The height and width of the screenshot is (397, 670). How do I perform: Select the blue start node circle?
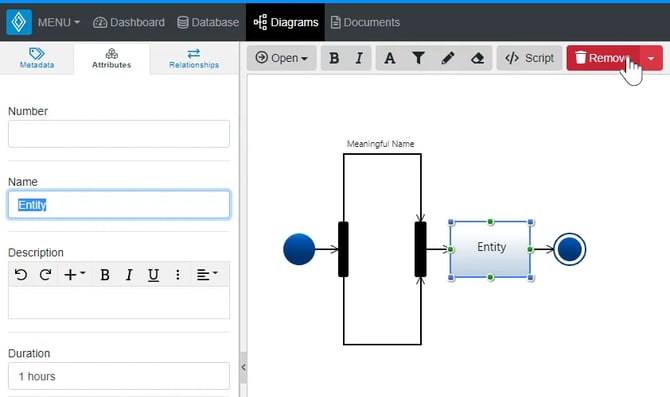[299, 249]
